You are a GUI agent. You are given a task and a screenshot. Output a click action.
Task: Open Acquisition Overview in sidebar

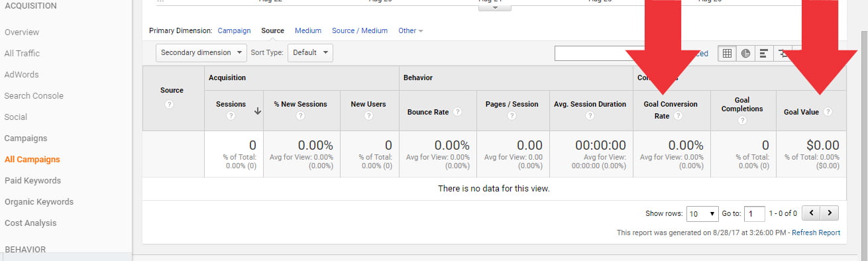[x=22, y=32]
